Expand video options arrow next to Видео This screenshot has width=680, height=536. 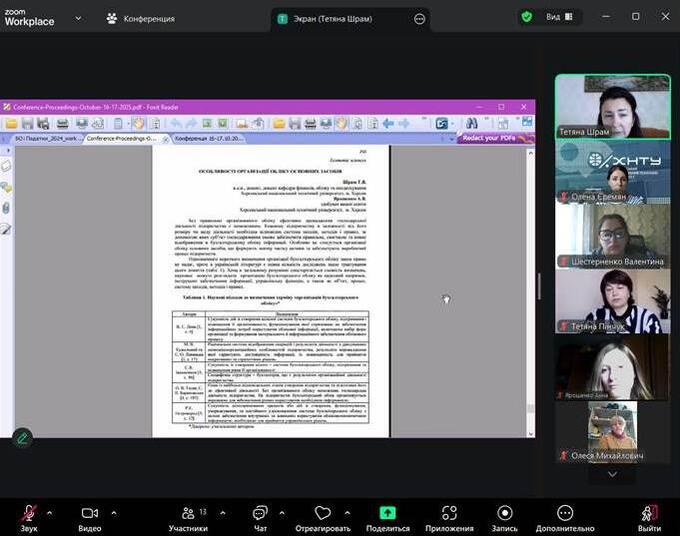coord(114,510)
